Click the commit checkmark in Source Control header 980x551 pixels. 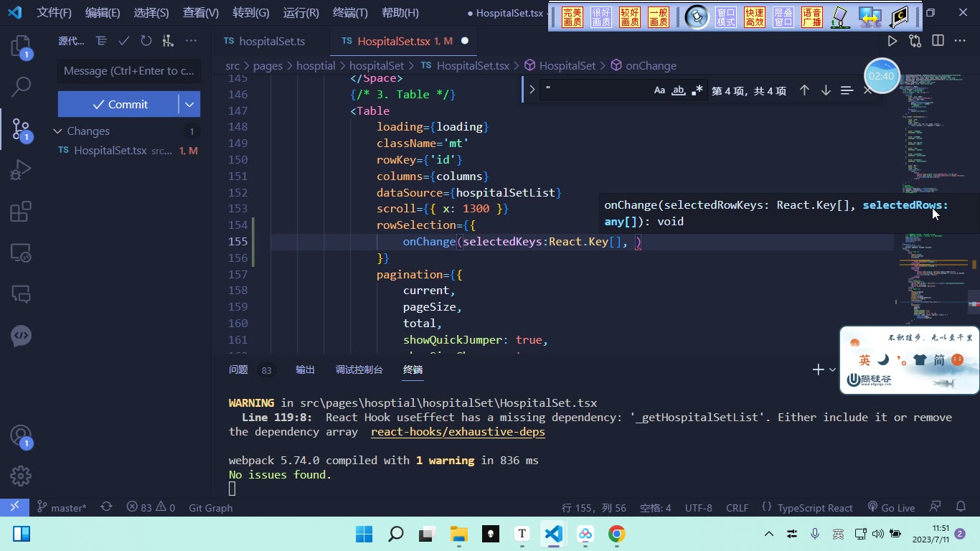tap(123, 41)
